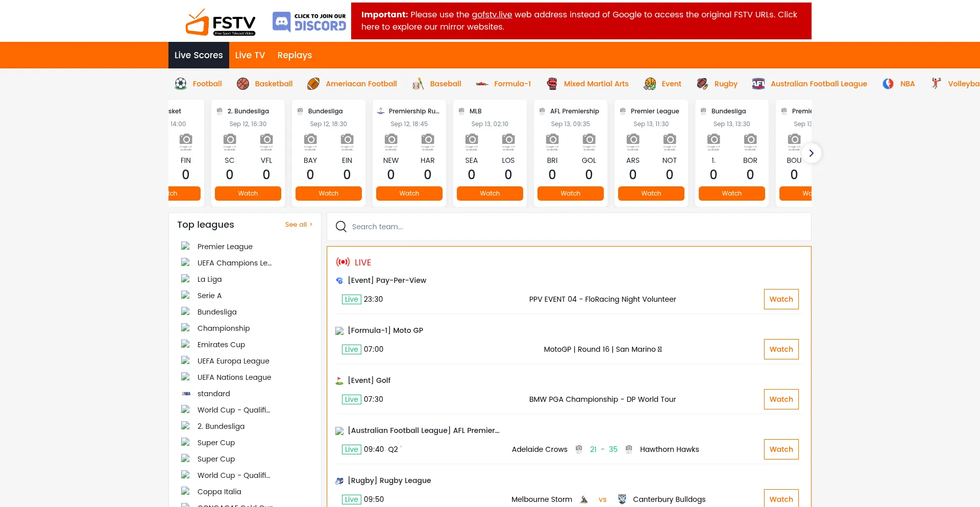Open the Live Scores tab
980x507 pixels.
[x=199, y=55]
